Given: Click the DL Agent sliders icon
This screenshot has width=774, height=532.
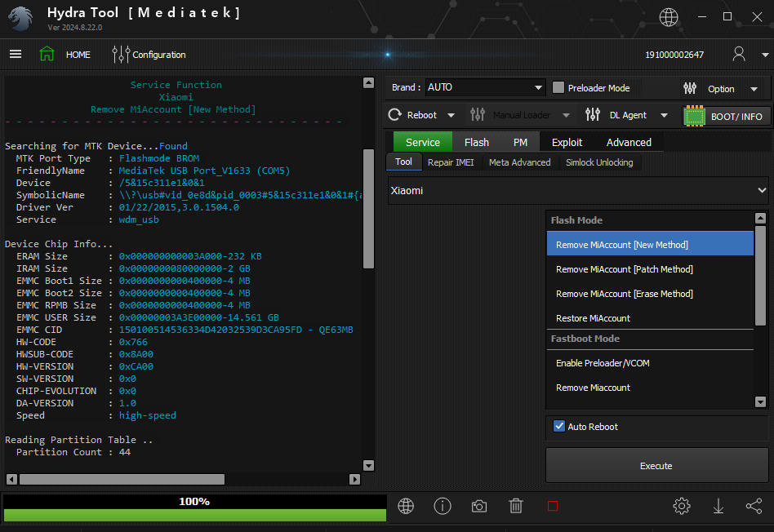Looking at the screenshot, I should (x=593, y=115).
